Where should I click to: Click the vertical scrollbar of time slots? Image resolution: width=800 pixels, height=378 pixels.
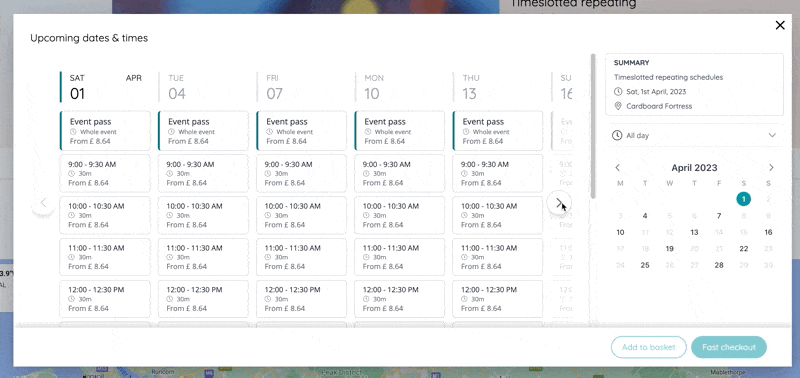point(592,126)
